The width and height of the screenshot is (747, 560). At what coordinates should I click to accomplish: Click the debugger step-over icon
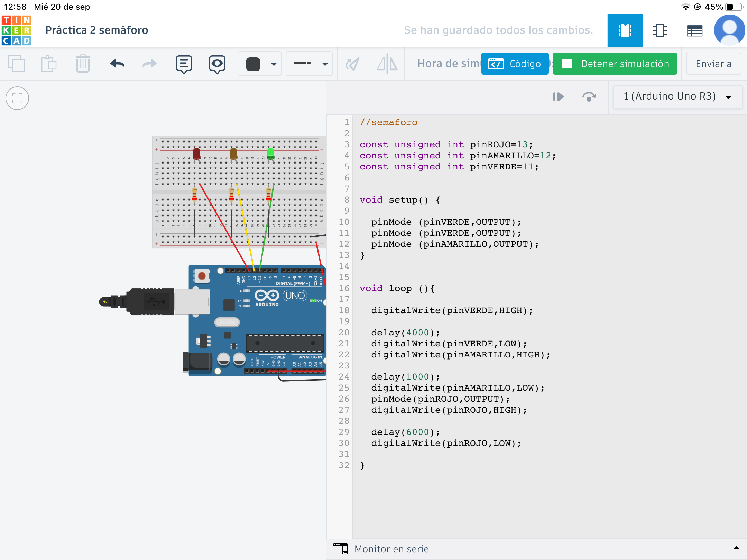coord(589,97)
